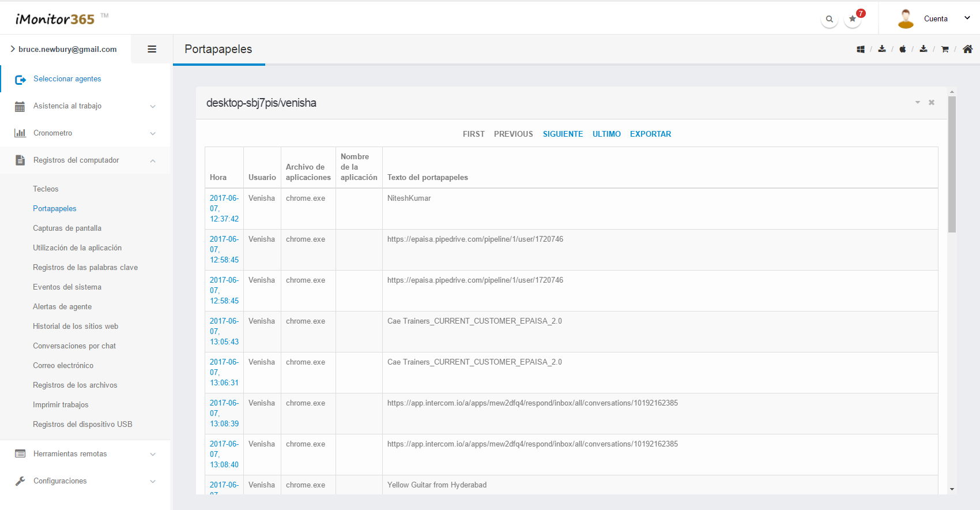Select Historial de los sitios web
This screenshot has height=510, width=980.
tap(76, 327)
